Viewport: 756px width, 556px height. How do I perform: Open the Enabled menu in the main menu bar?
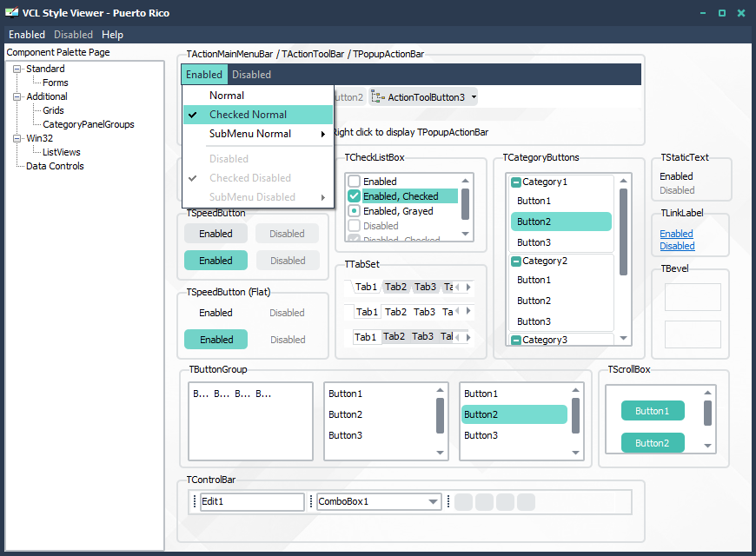(x=27, y=35)
